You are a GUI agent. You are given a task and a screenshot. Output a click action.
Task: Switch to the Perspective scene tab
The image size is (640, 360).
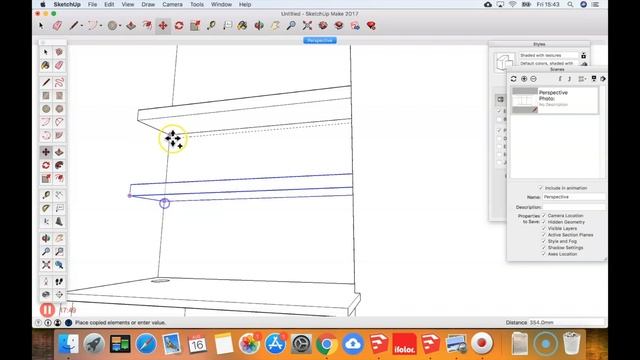click(320, 40)
